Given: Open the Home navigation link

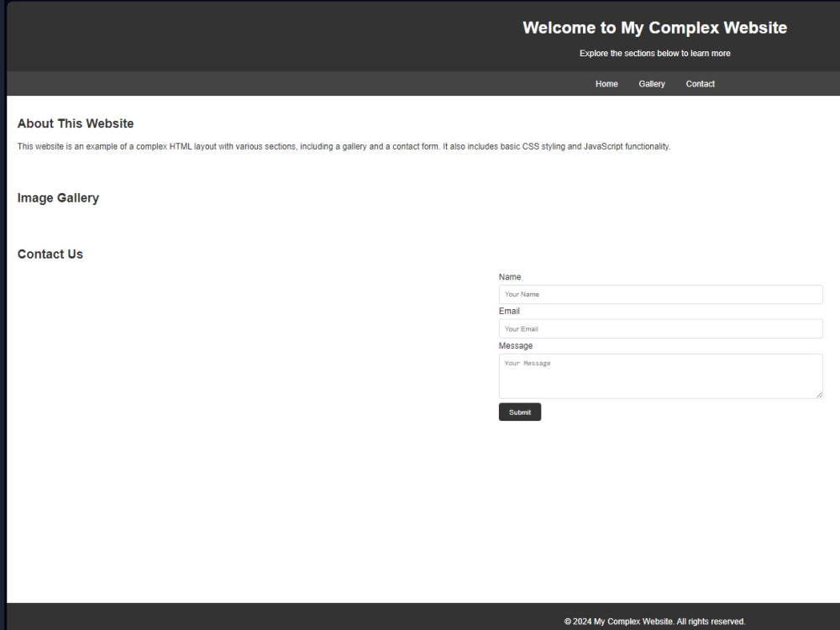Looking at the screenshot, I should tap(606, 84).
